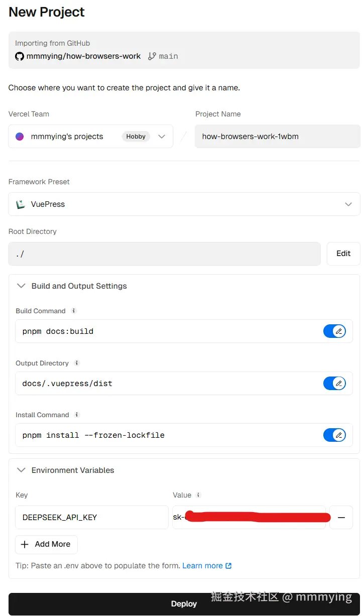
Task: Click the VuePress framework logo
Action: pos(20,204)
